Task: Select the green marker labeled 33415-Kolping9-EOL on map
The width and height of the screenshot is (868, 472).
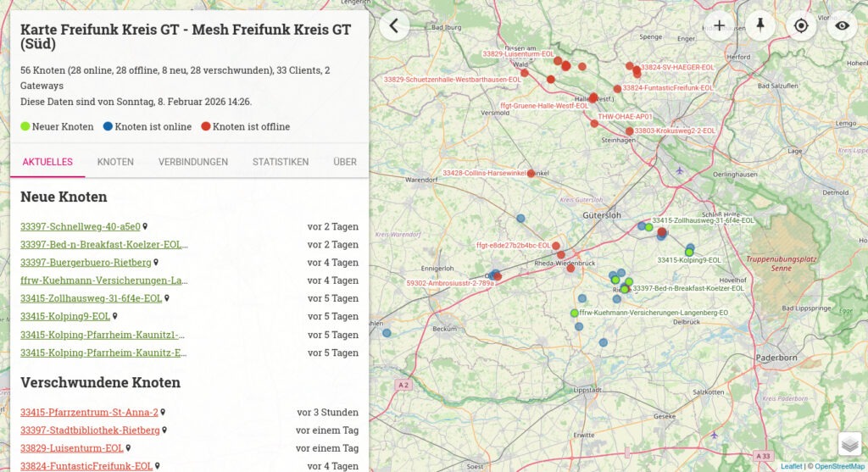Action: point(690,252)
